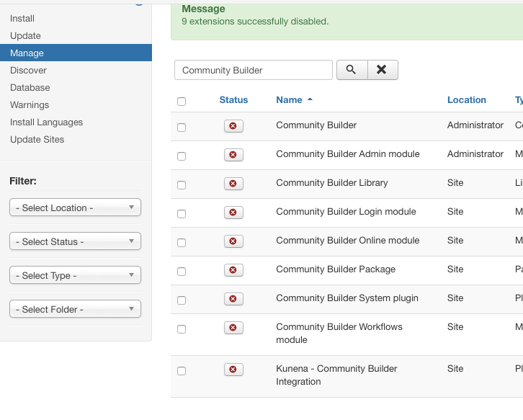Click status icon for Community Builder Library

pos(233,184)
